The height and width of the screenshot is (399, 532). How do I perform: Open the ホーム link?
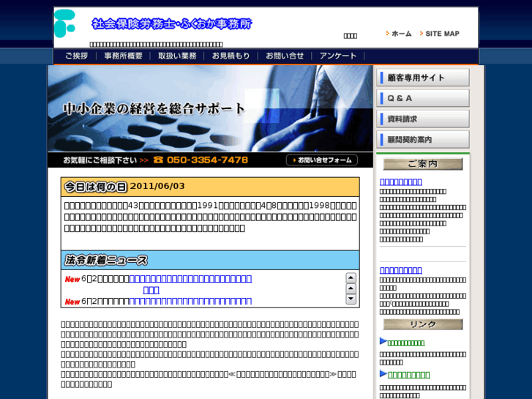point(401,34)
